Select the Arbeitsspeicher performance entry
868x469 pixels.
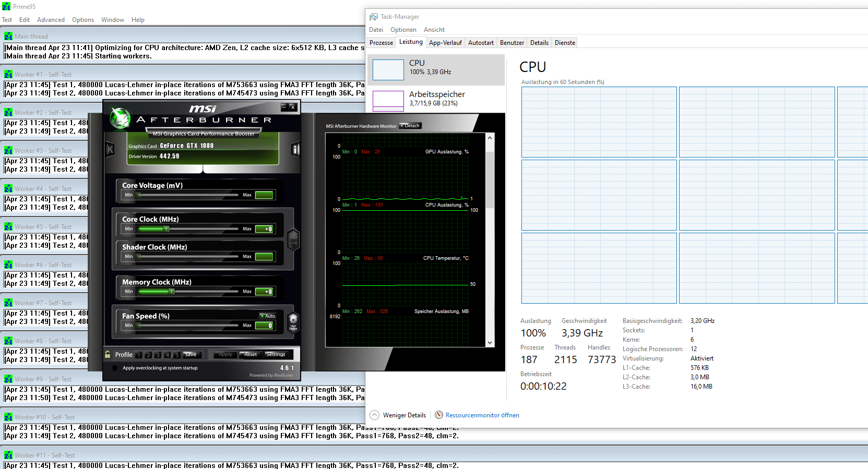click(x=436, y=98)
